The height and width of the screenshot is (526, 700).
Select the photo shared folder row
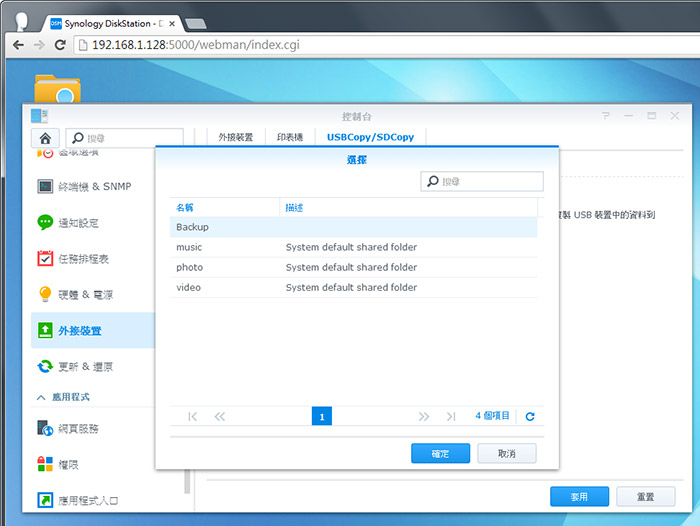coord(353,267)
